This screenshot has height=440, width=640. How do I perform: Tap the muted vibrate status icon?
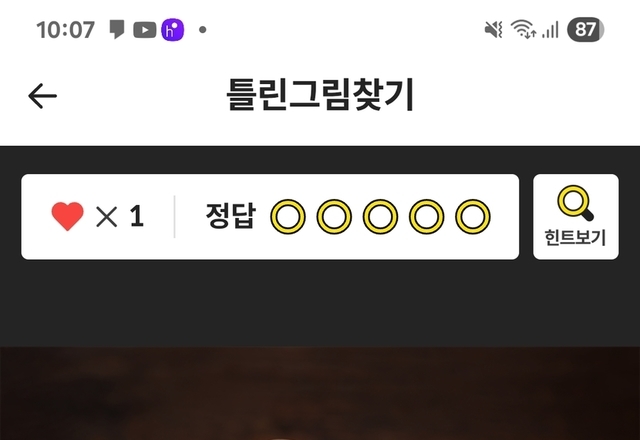pos(493,30)
